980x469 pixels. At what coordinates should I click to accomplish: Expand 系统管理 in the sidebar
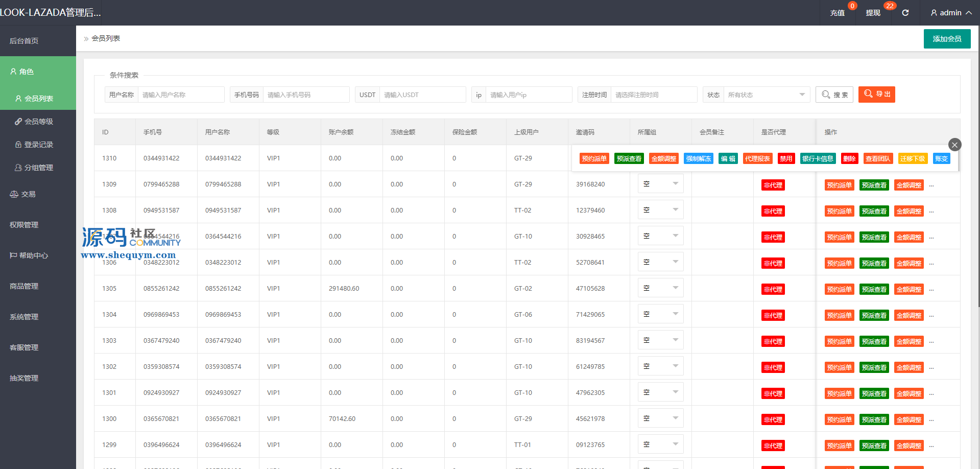point(38,317)
